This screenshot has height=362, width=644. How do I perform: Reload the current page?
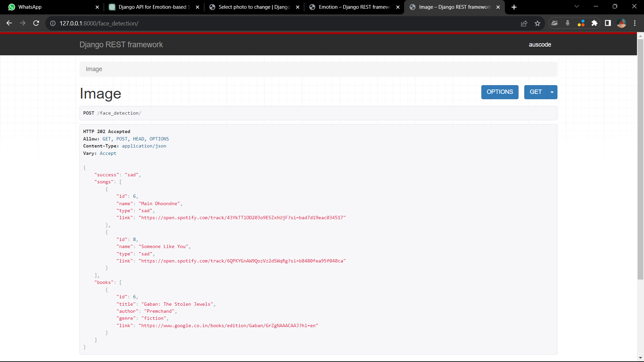click(36, 23)
